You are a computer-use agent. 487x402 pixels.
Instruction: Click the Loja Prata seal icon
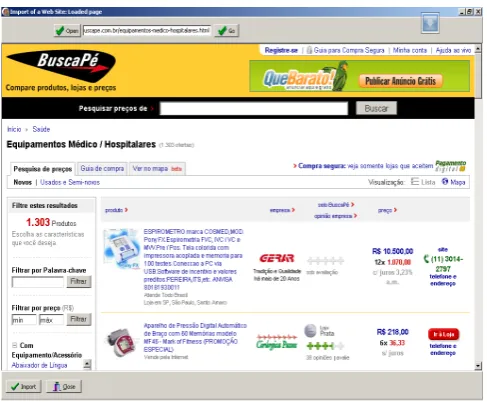(310, 331)
